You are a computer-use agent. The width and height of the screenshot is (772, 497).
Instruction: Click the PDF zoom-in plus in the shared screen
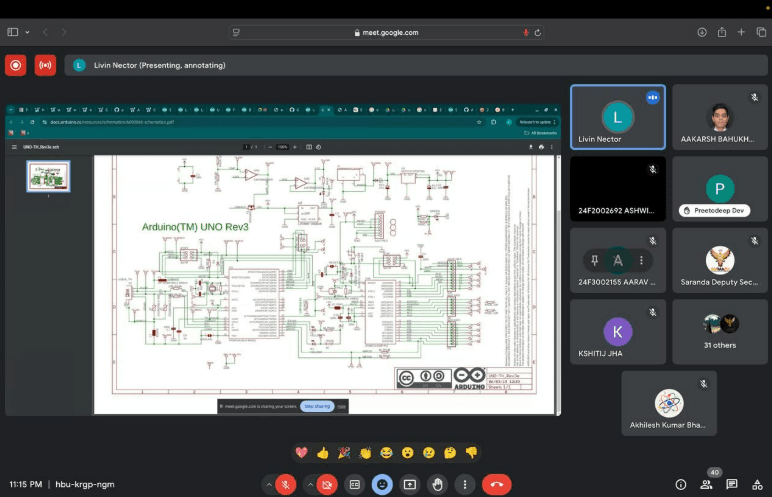(x=295, y=147)
